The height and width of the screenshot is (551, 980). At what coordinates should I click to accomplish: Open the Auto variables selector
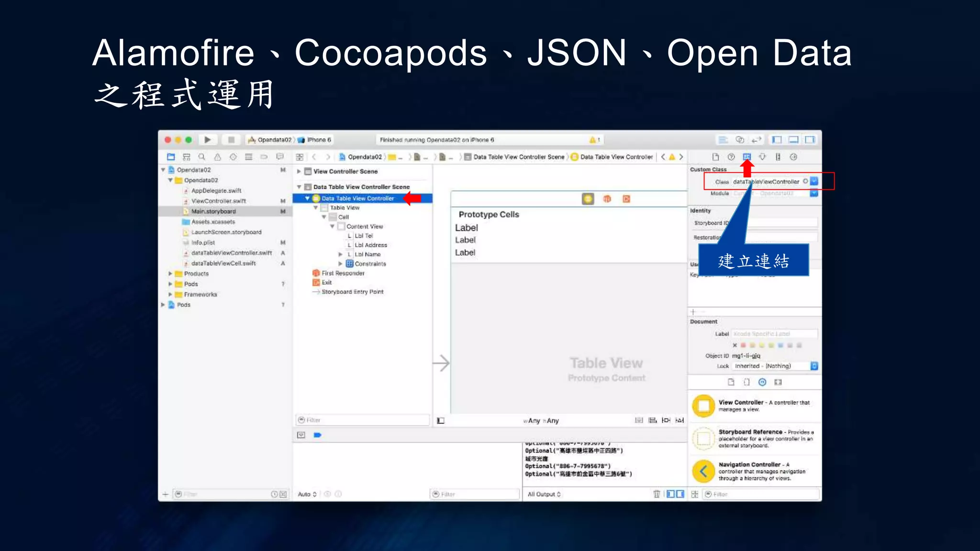point(307,494)
